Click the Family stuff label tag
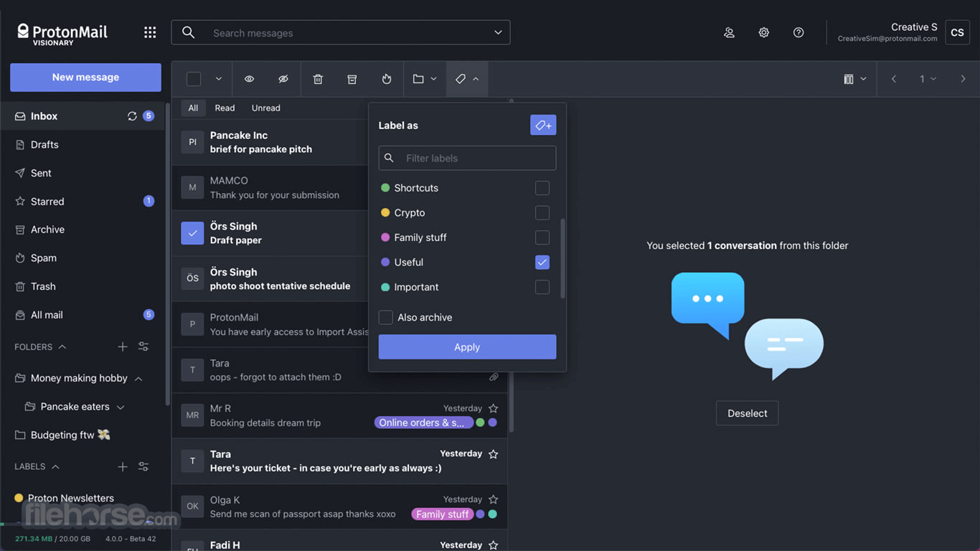The height and width of the screenshot is (551, 980). 443,514
